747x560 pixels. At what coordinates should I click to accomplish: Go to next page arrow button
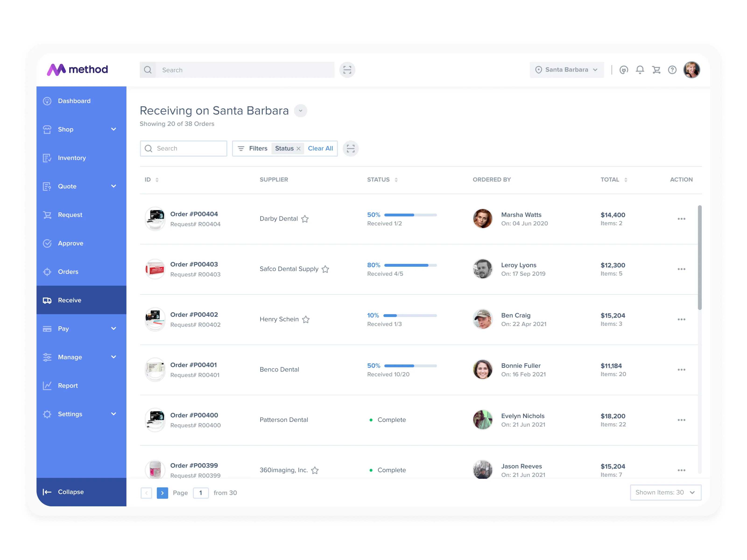point(162,493)
